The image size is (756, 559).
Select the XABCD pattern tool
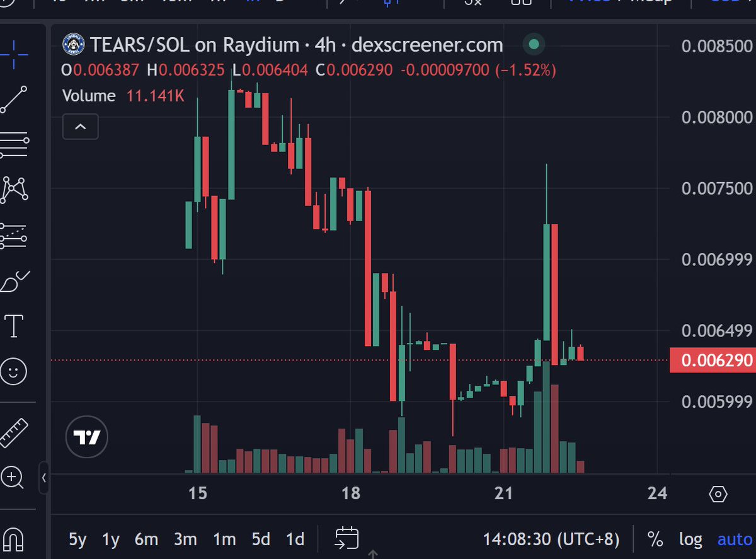13,190
